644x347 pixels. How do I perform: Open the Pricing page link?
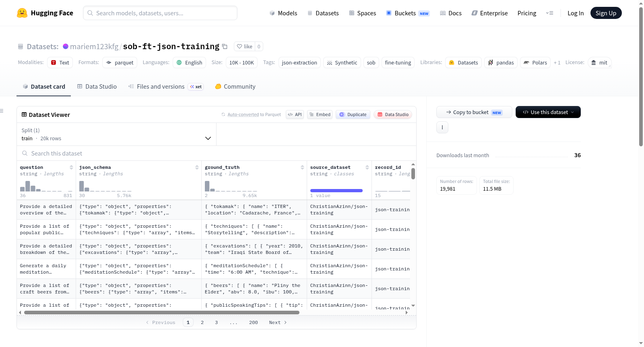coord(527,13)
